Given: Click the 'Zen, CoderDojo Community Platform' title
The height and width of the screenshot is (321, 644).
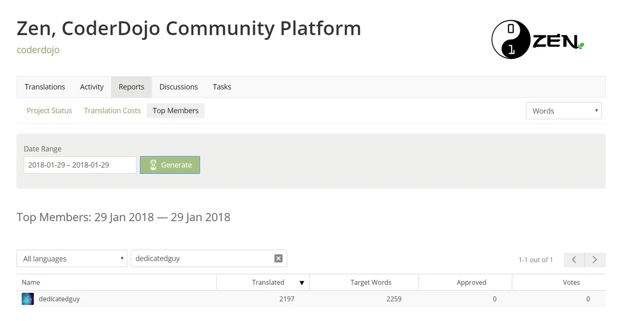Looking at the screenshot, I should 189,28.
